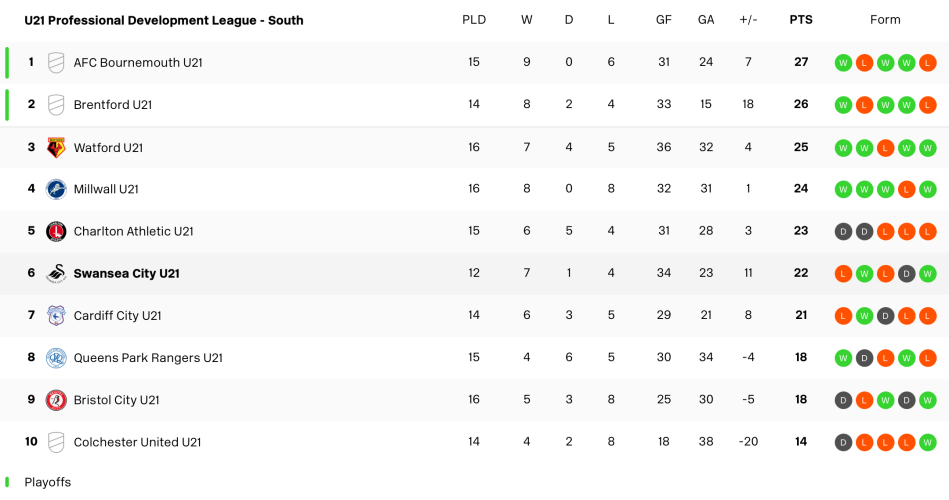This screenshot has height=500, width=949.
Task: Click Colchester United's last form win badge
Action: [927, 442]
